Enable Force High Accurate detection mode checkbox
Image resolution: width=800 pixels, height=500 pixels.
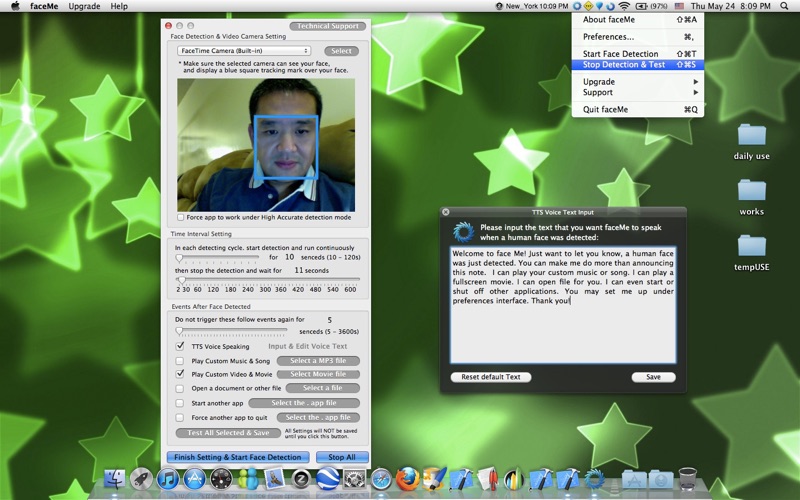coord(180,217)
